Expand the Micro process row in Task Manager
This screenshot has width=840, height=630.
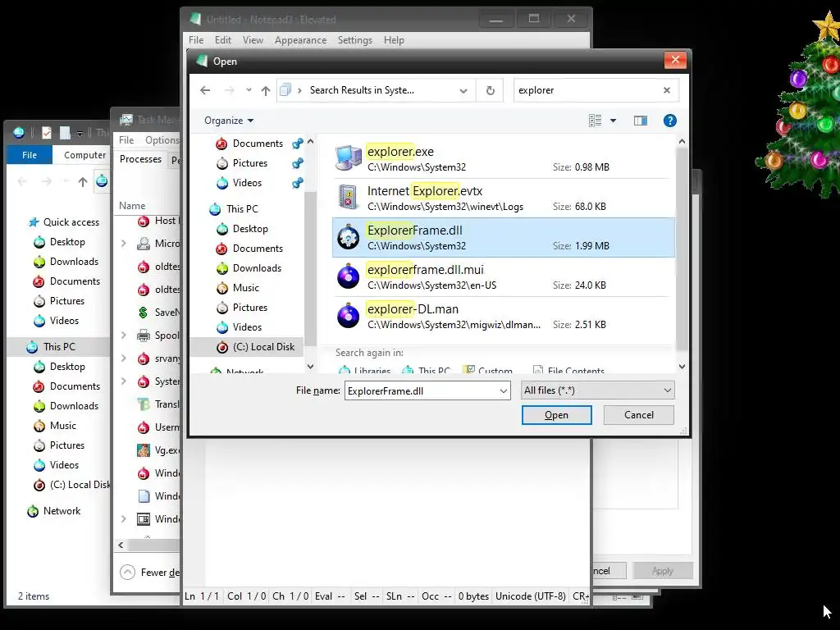[124, 243]
